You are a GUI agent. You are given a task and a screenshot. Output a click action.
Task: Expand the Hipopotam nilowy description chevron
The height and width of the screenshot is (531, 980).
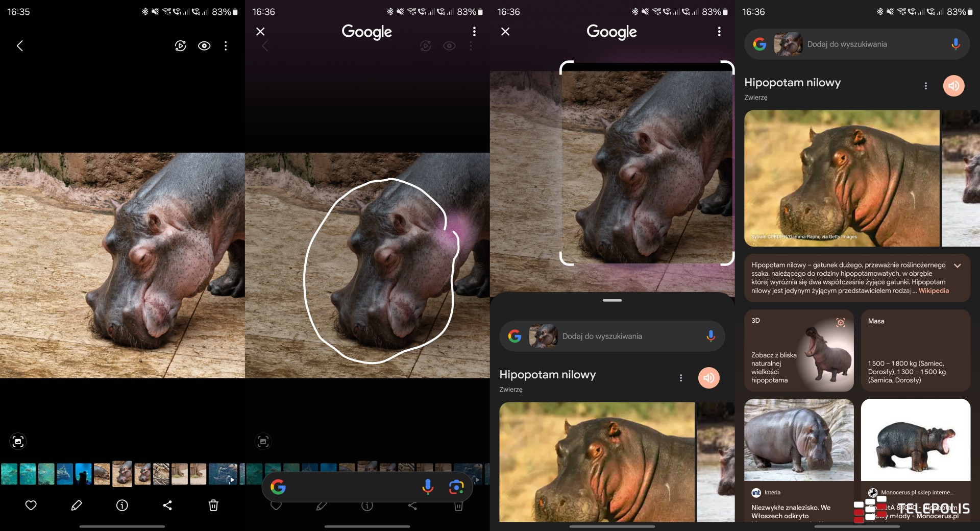tap(958, 265)
